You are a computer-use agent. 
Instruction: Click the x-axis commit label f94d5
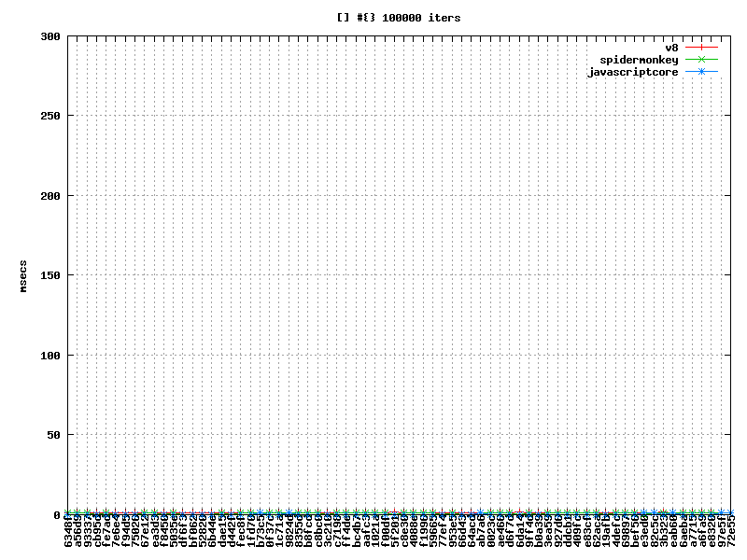(x=125, y=530)
